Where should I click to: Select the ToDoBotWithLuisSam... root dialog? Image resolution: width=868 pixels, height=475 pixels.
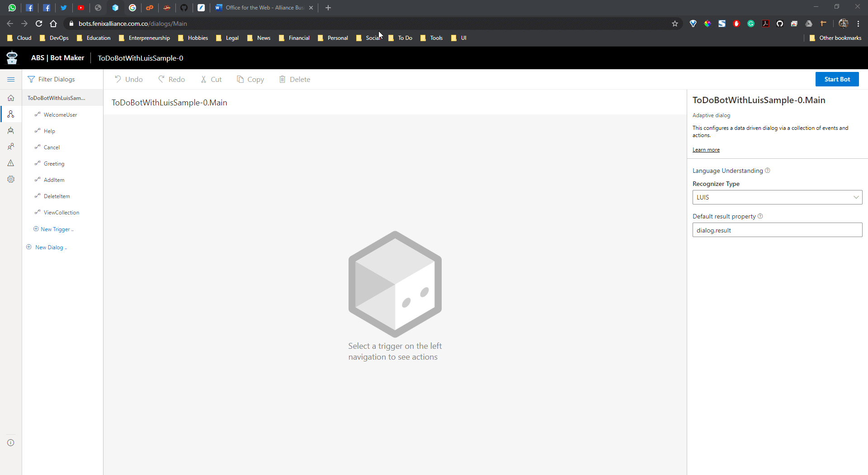tap(62, 98)
